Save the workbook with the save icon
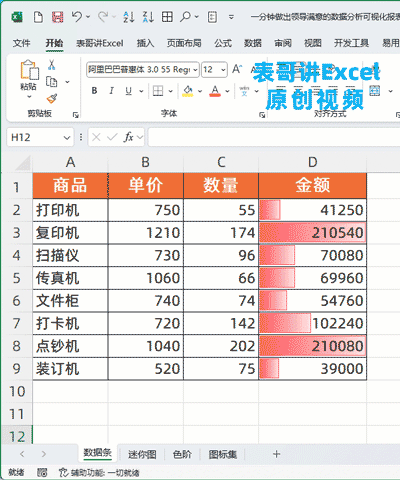The width and height of the screenshot is (400, 480). point(57,17)
